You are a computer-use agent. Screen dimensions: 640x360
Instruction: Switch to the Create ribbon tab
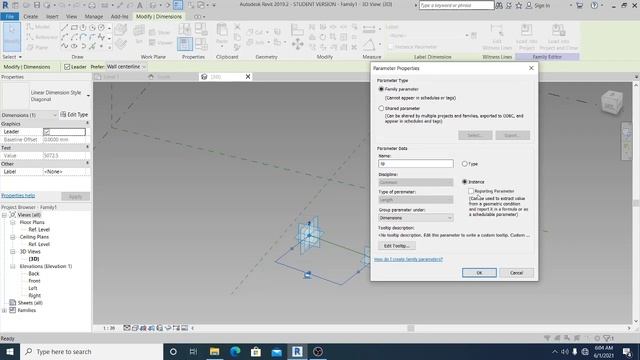coord(31,16)
